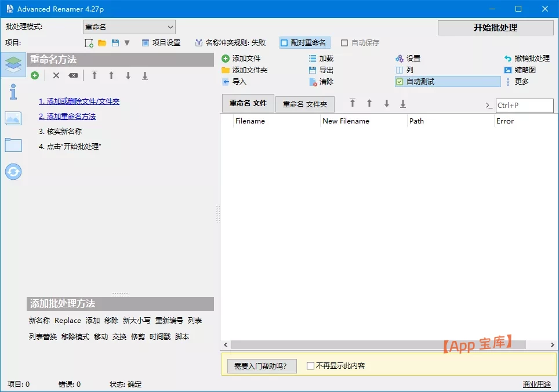559x392 pixels.
Task: Click the 需要入门帮助吗? button
Action: point(262,366)
